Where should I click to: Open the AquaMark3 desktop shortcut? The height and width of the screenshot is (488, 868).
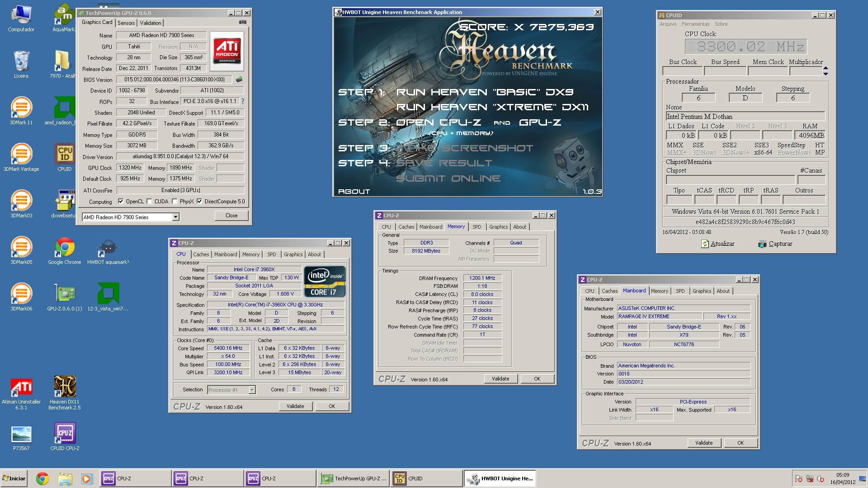[x=64, y=19]
